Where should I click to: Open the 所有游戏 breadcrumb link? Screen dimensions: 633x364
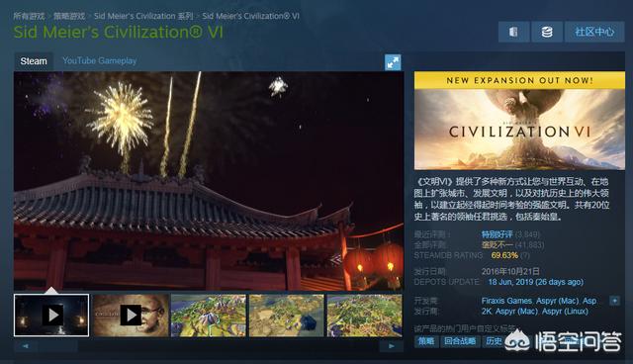pos(29,16)
